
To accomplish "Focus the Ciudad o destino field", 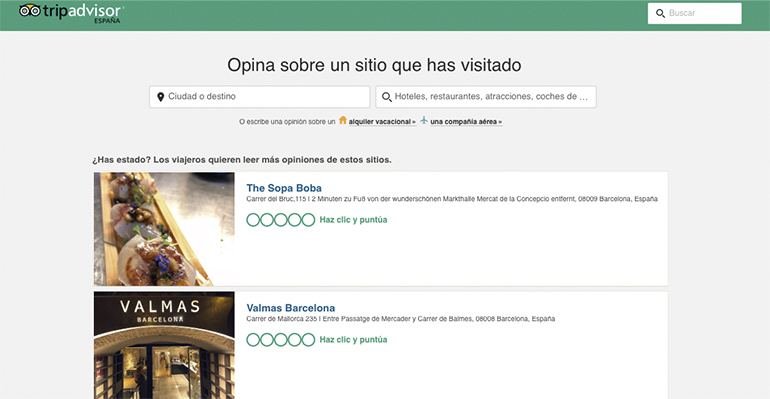I will [260, 97].
